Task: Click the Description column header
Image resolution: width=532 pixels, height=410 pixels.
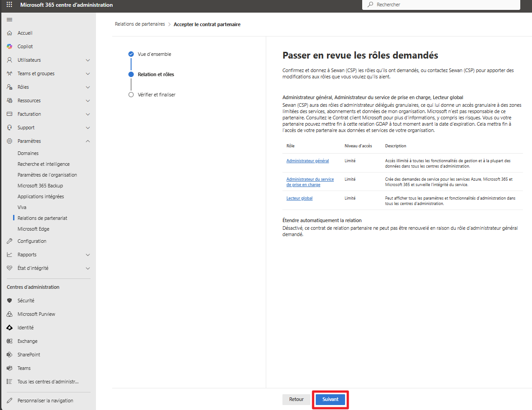Action: click(396, 146)
